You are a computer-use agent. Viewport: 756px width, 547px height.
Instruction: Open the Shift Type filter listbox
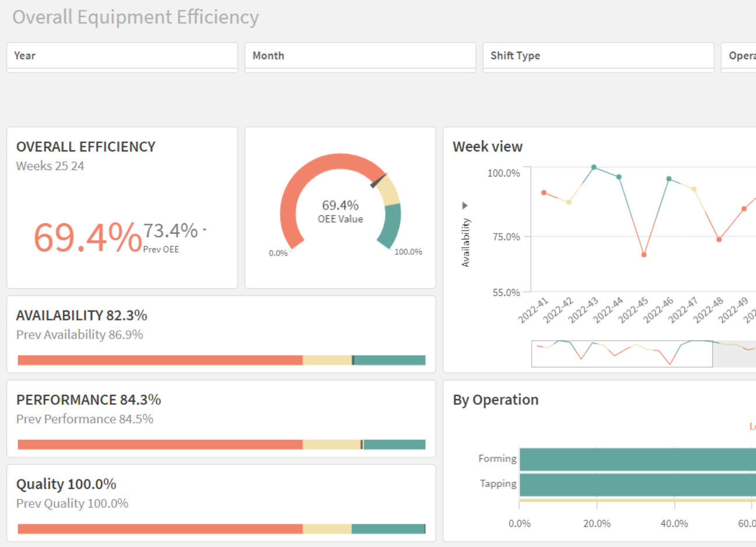(x=598, y=56)
